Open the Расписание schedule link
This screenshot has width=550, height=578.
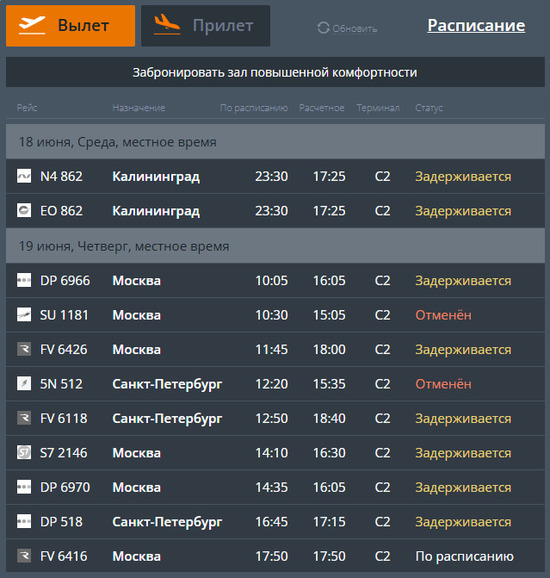tap(476, 25)
